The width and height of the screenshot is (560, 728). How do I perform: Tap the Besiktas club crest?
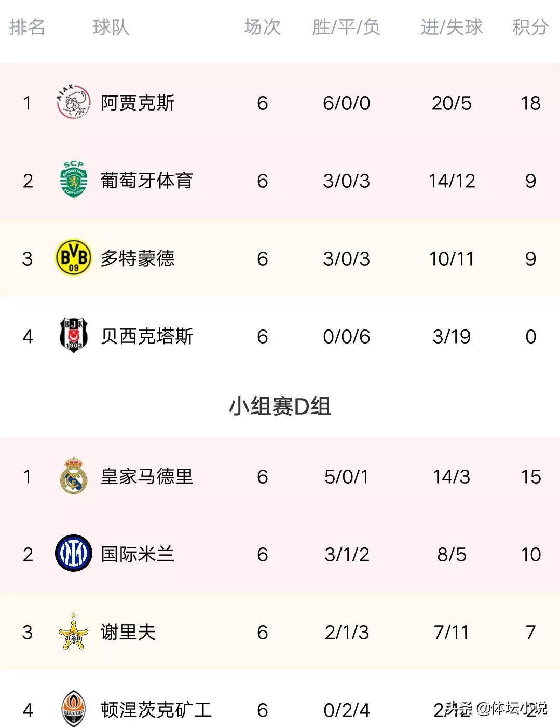click(73, 336)
